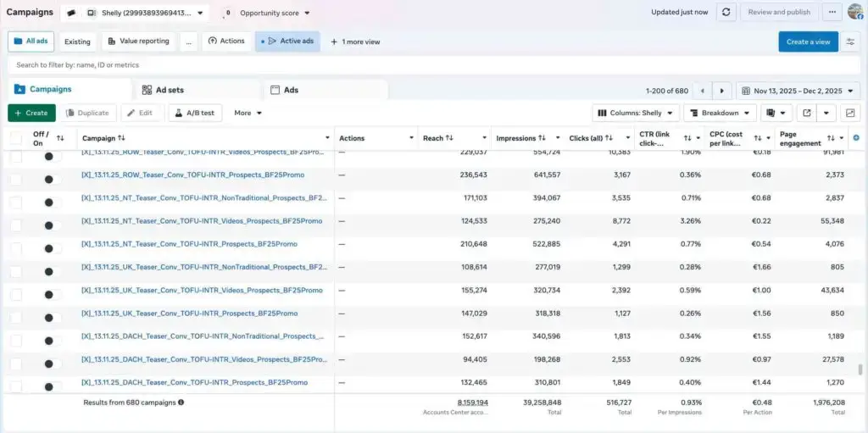The width and height of the screenshot is (868, 433).
Task: Sort the Clicks (all) column
Action: coord(609,138)
